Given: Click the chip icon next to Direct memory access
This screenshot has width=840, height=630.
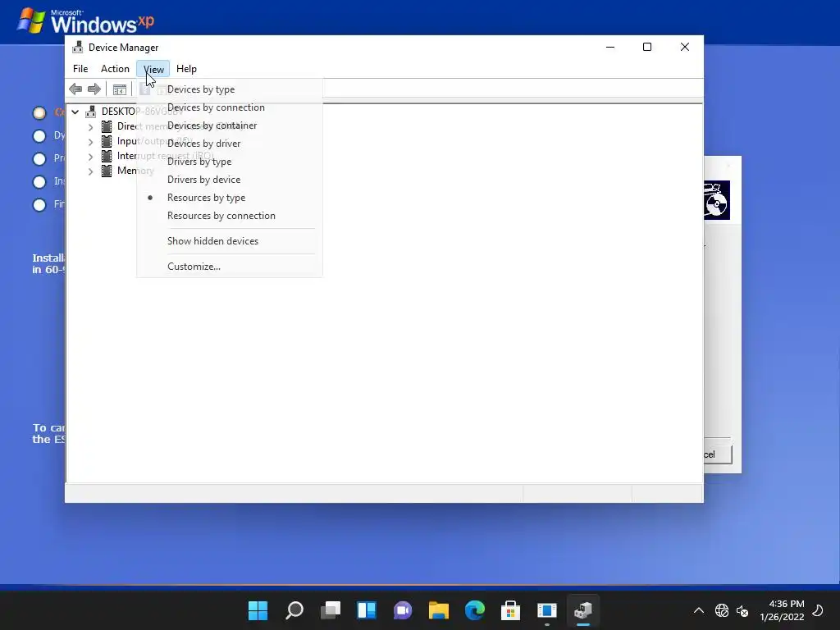Looking at the screenshot, I should 107,126.
